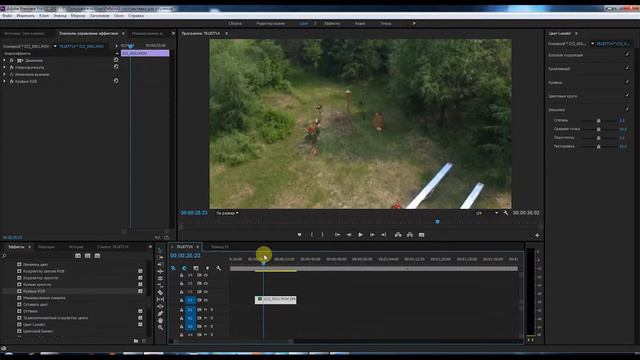Select the Hand tool
The image size is (640, 360).
click(x=160, y=320)
